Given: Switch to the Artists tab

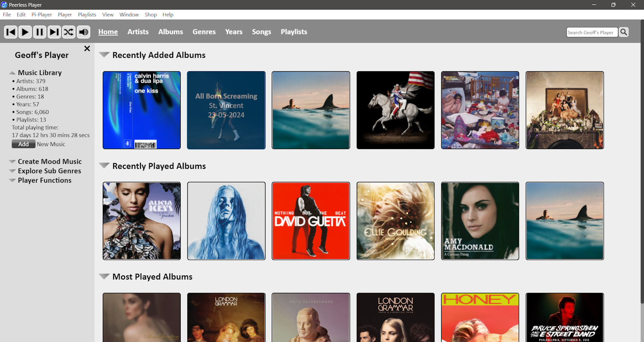Looking at the screenshot, I should [x=138, y=32].
